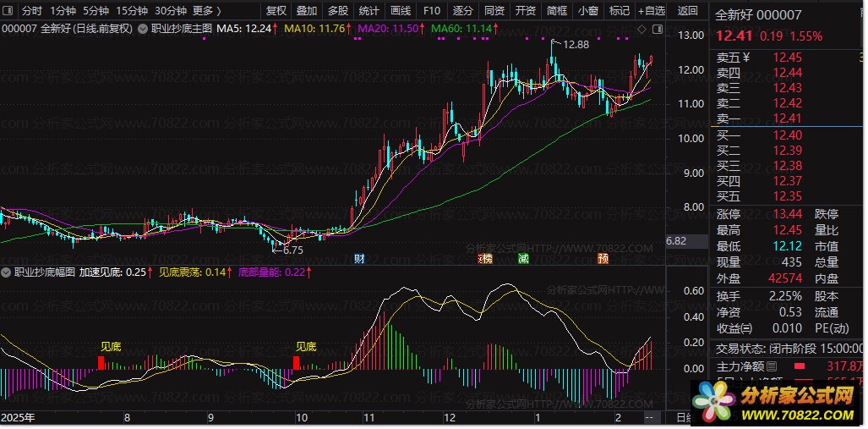Select the 买一 12.40 bid row
Image resolution: width=868 pixels, height=429 pixels.
tap(787, 135)
